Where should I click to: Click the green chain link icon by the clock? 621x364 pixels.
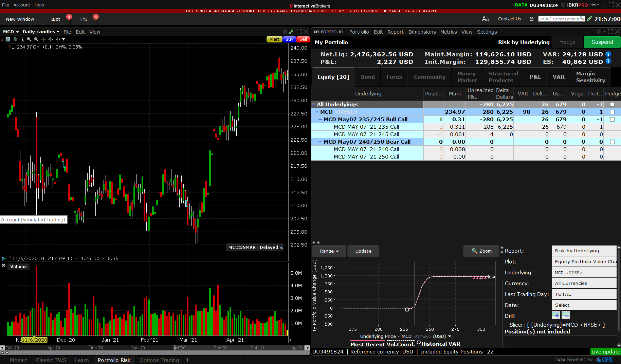[589, 19]
